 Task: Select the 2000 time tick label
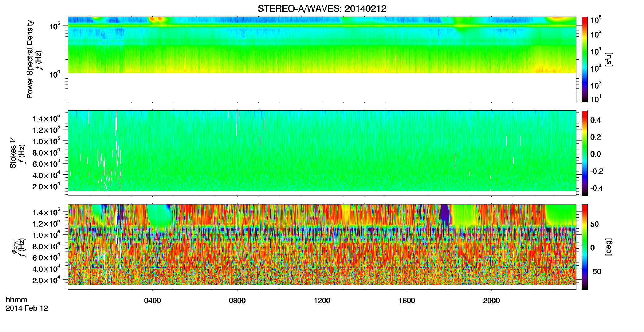click(x=491, y=301)
